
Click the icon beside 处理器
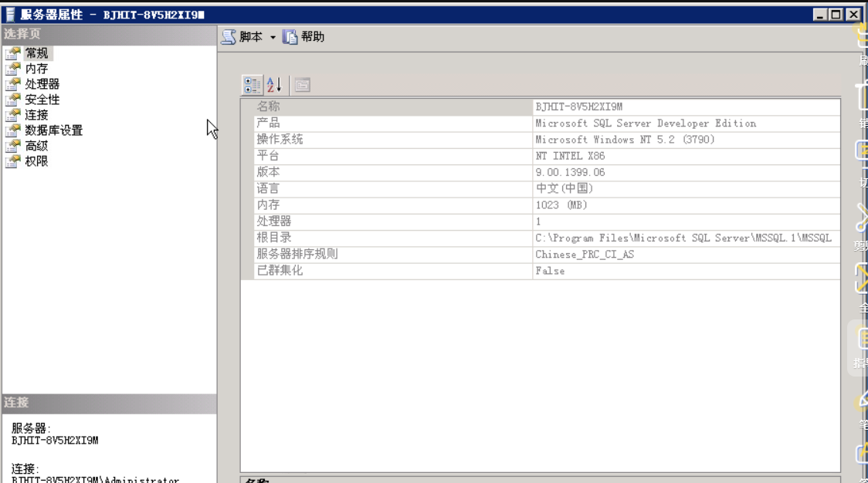click(12, 84)
